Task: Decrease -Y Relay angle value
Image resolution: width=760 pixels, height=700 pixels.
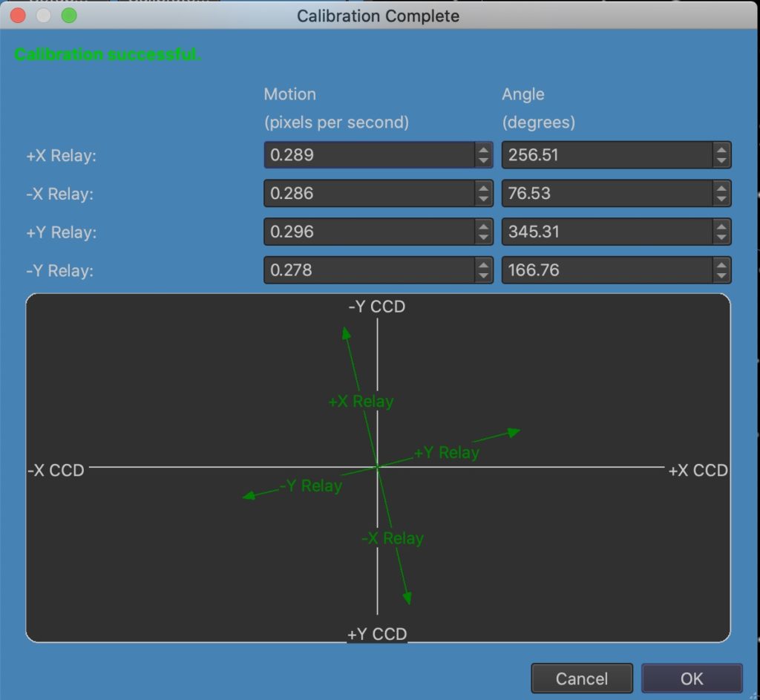Action: point(721,275)
